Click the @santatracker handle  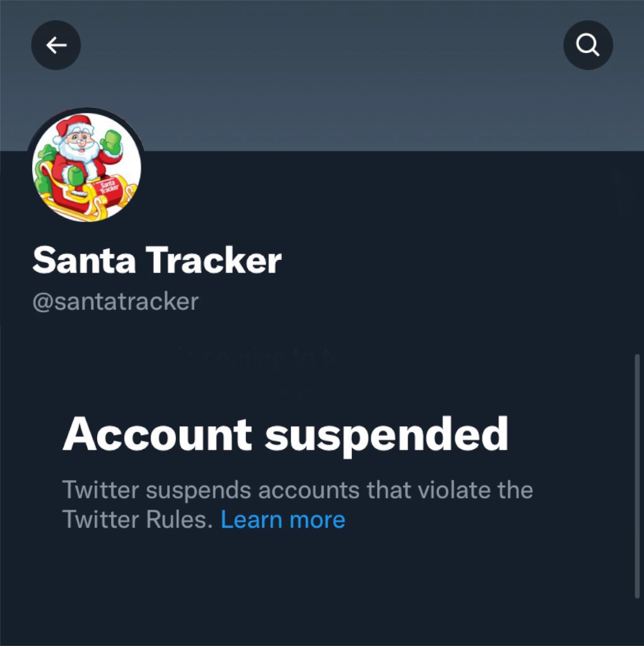tap(115, 301)
